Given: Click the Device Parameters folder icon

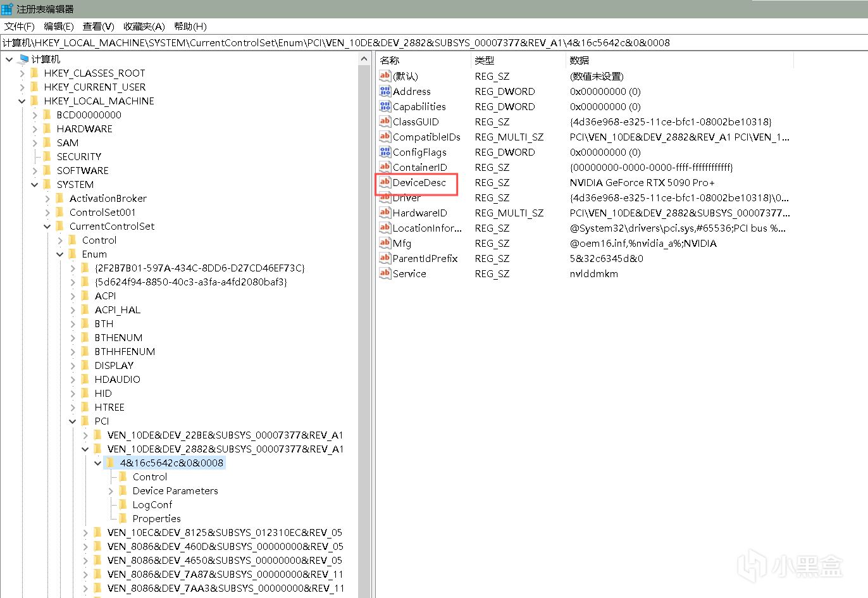Looking at the screenshot, I should 123,490.
